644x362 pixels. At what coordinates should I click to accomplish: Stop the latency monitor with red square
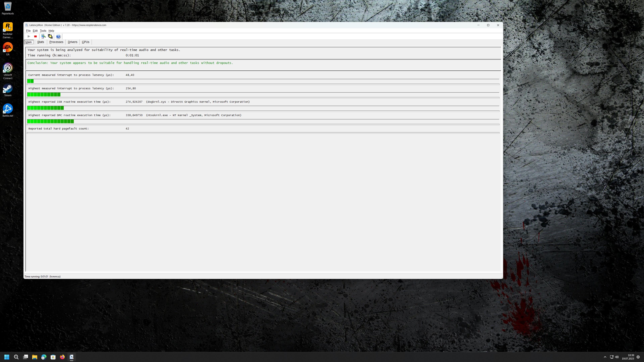[36, 37]
